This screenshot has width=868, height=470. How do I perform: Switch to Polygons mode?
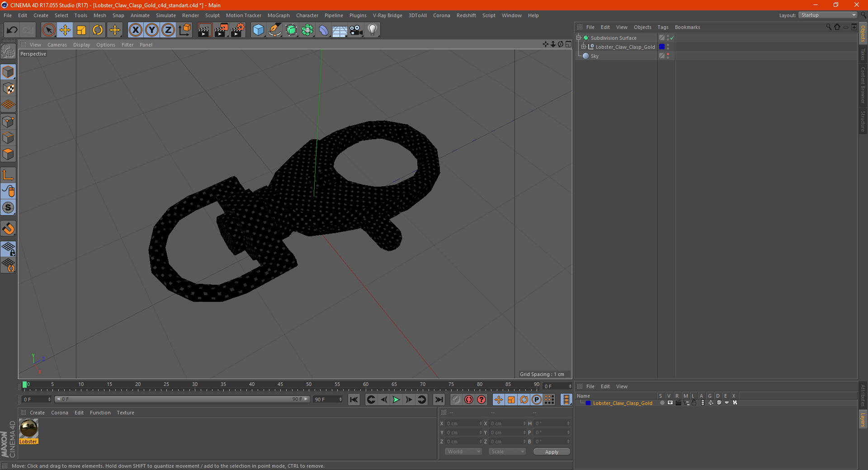pos(8,154)
